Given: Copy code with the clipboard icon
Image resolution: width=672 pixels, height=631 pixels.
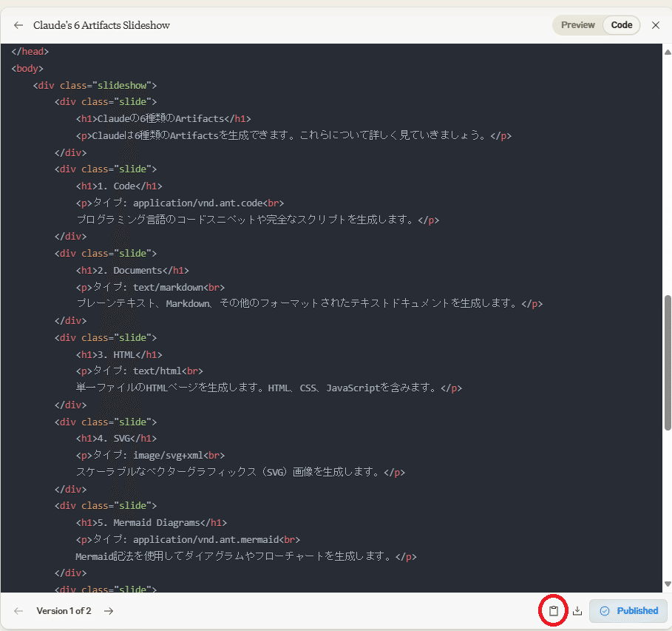Looking at the screenshot, I should [553, 611].
